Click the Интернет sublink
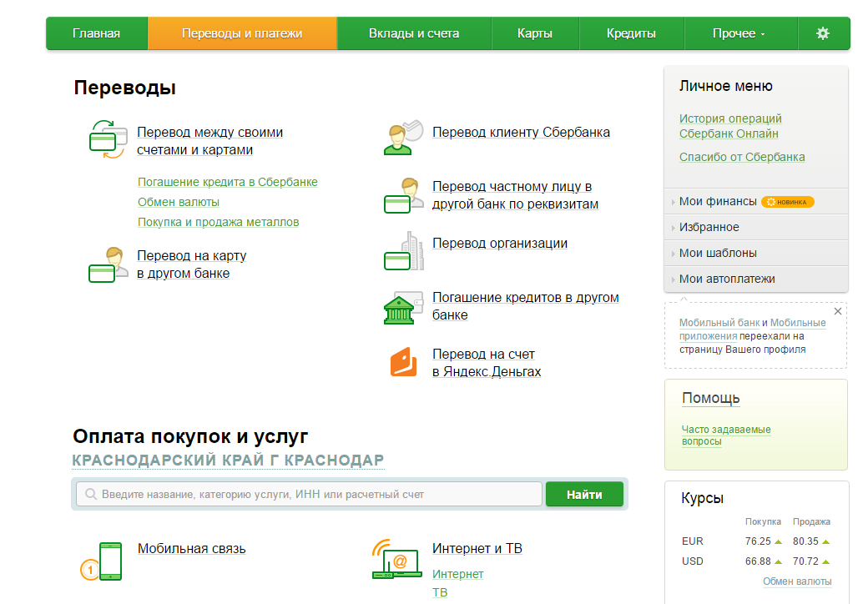This screenshot has width=868, height=604. click(458, 574)
